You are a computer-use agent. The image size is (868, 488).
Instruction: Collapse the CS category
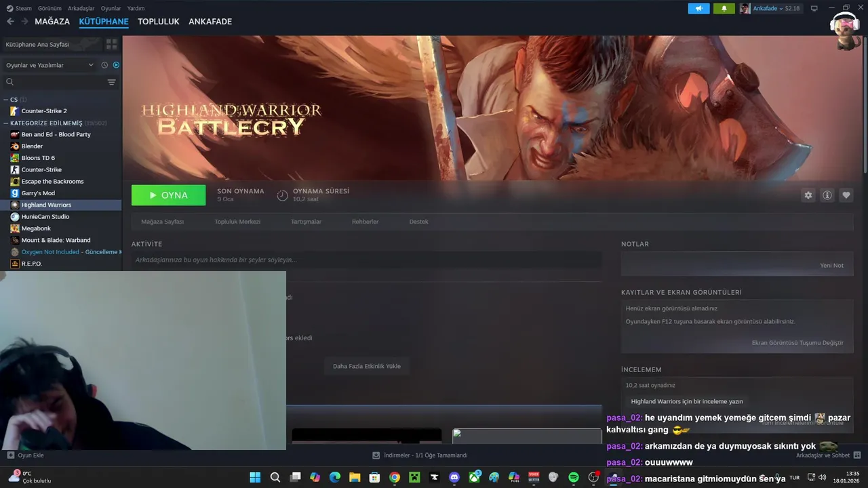click(x=14, y=100)
